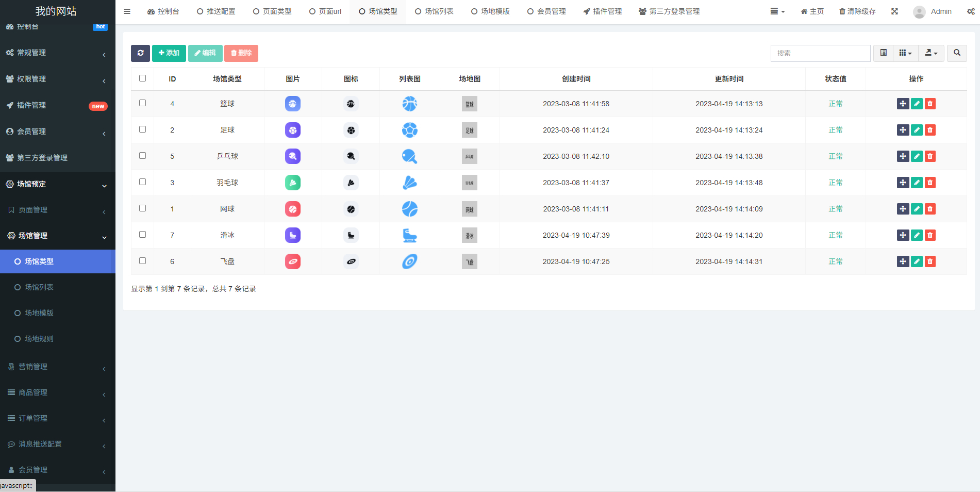Click the green 添加 button
Image resolution: width=980 pixels, height=492 pixels.
[x=169, y=53]
